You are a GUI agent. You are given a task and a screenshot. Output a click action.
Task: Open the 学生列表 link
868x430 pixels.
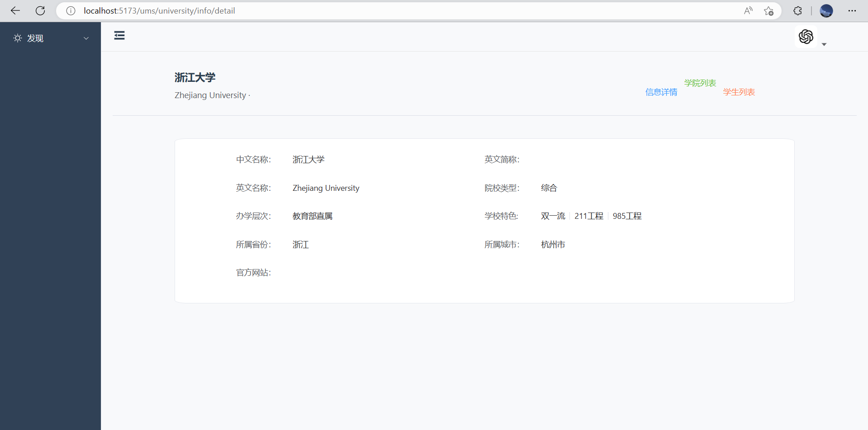tap(739, 92)
